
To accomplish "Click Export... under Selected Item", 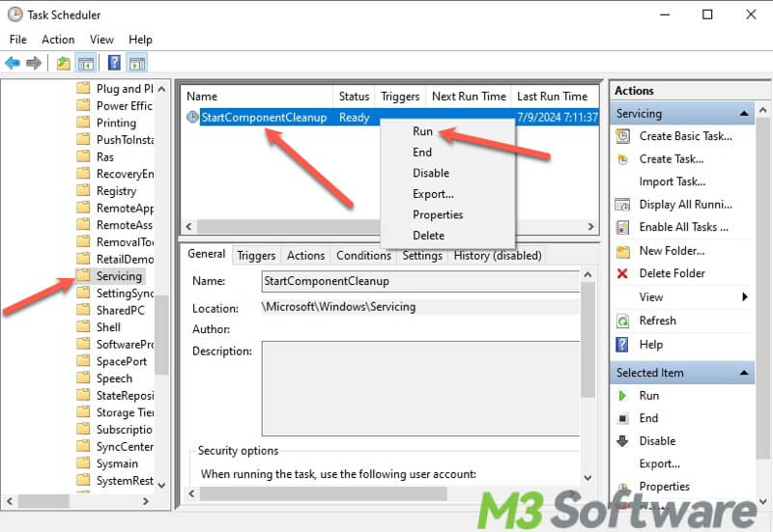I will pos(659,464).
